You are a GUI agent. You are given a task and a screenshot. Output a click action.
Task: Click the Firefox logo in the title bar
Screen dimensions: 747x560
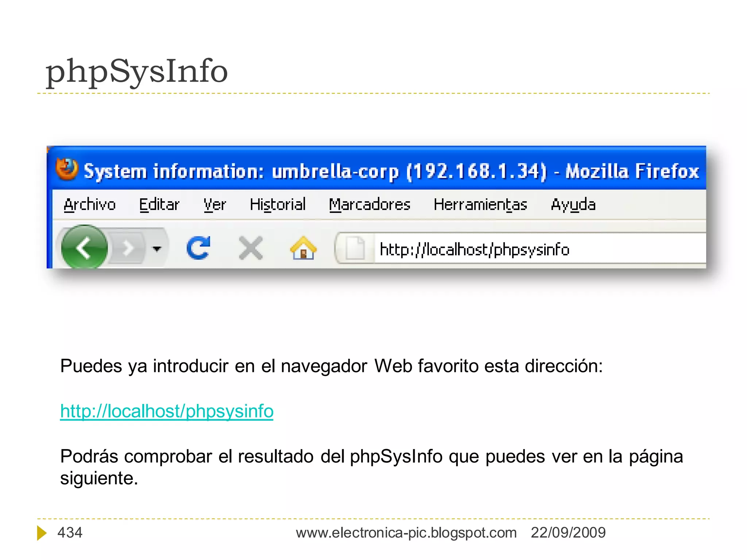[67, 169]
